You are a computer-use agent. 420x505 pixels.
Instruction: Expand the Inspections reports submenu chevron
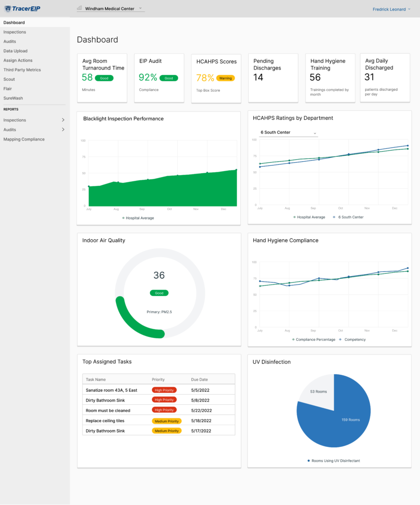63,120
